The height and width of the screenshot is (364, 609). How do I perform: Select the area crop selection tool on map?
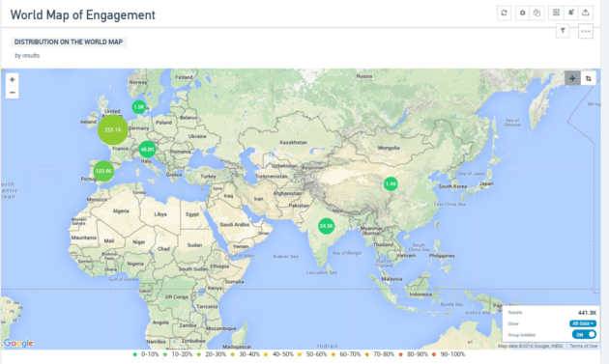(x=588, y=78)
